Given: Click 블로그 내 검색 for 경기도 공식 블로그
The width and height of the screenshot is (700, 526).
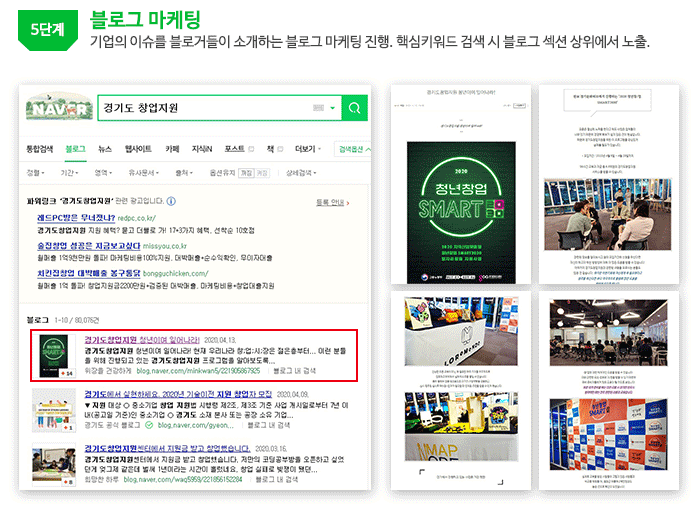Looking at the screenshot, I should click(269, 426).
